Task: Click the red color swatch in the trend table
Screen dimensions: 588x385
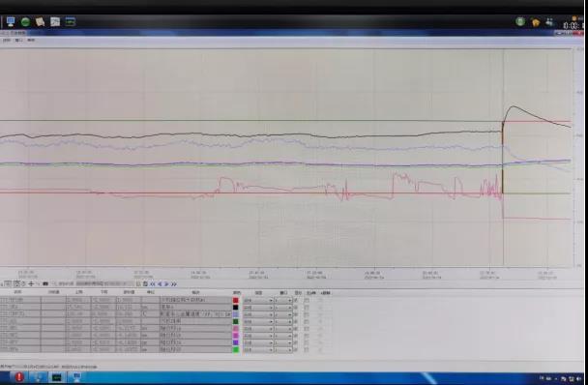Action: tap(236, 300)
